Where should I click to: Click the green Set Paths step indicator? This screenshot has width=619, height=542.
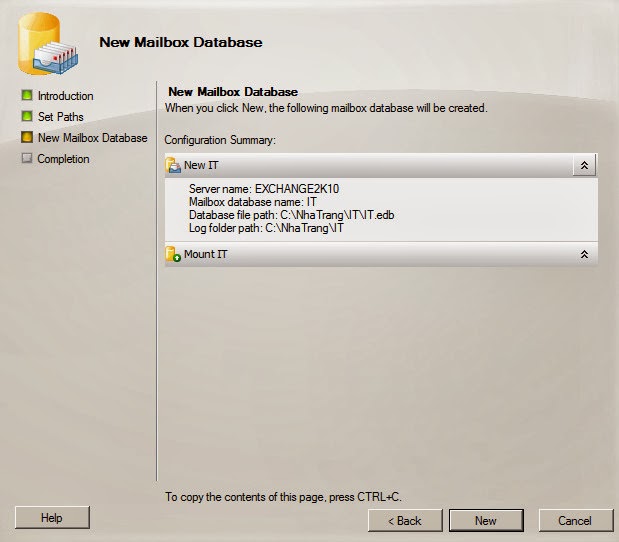(x=27, y=116)
